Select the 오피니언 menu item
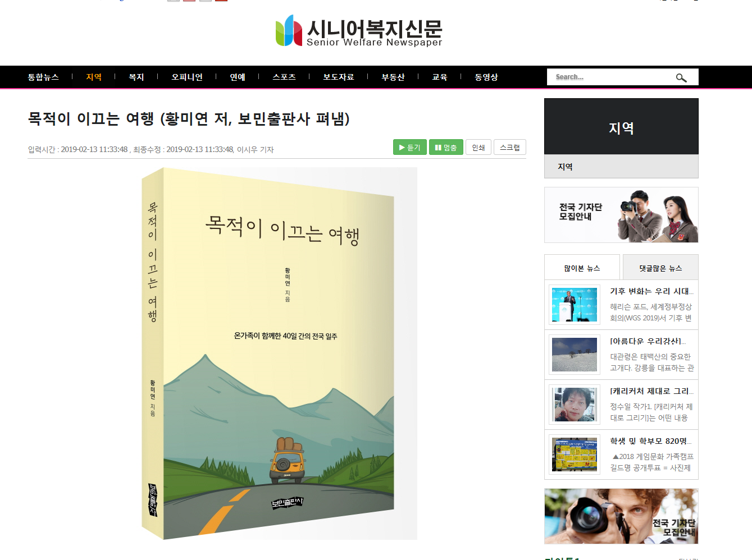752x560 pixels. tap(187, 77)
